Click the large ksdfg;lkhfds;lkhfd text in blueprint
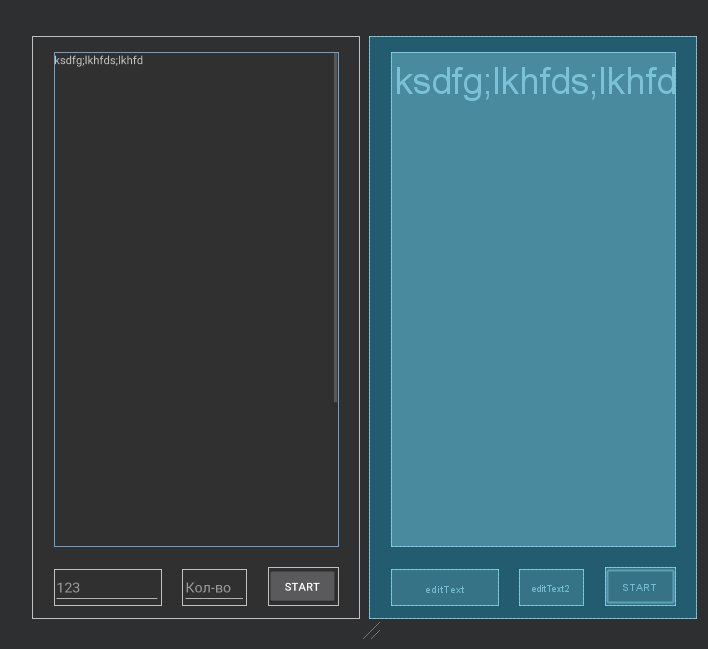Viewport: 708px width, 649px height. pos(535,82)
